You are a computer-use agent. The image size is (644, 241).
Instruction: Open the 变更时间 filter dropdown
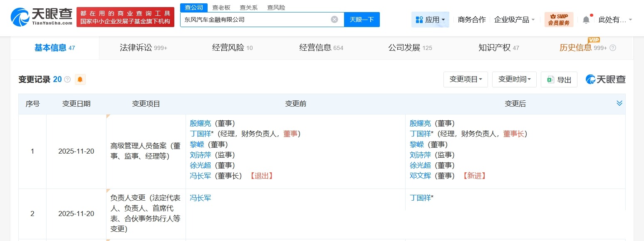[x=514, y=80]
